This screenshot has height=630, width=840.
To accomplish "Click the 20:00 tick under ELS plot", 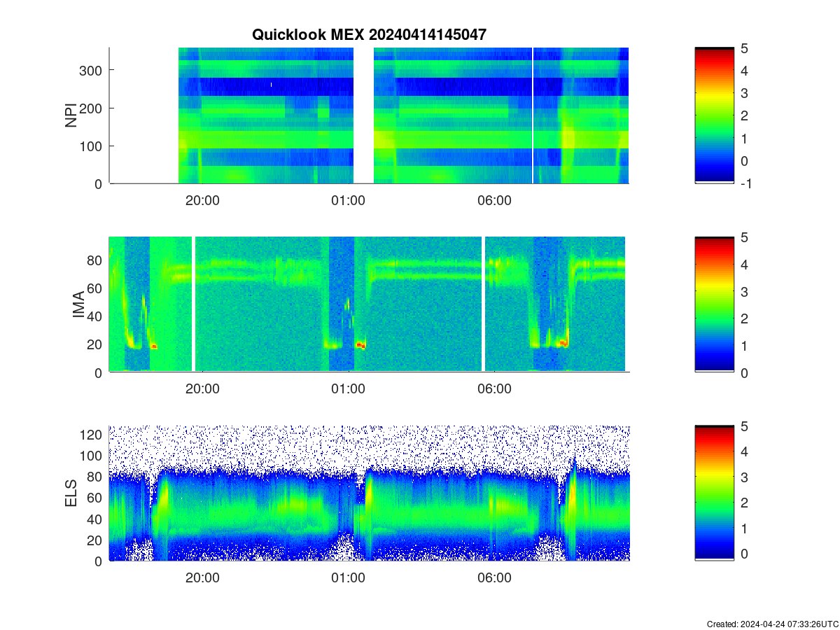I will coord(202,578).
